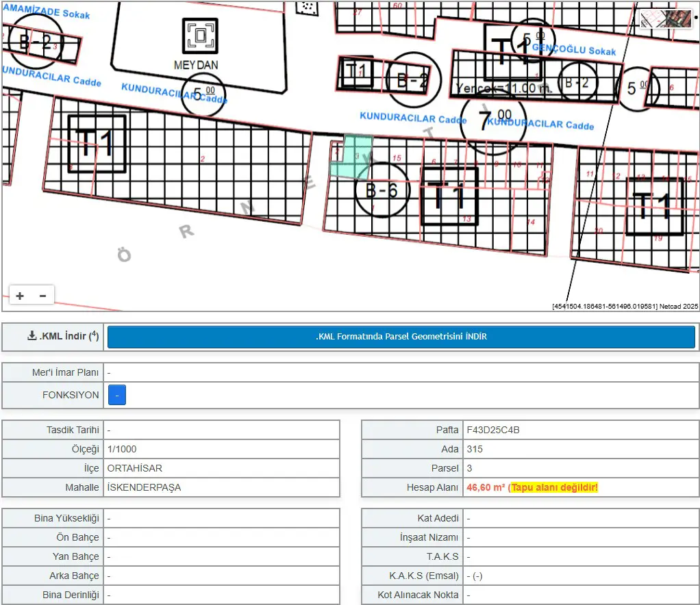The height and width of the screenshot is (605, 700).
Task: Click the FONKSIYON row label
Action: pos(71,396)
